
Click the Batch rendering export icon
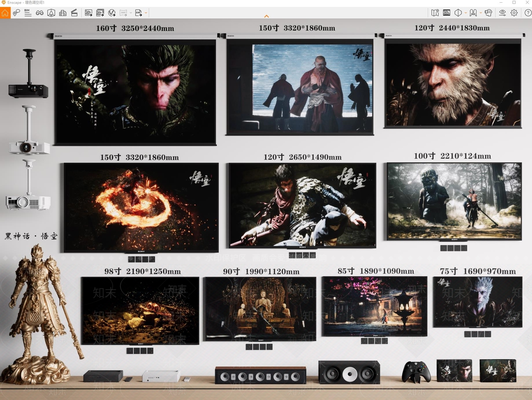coord(100,13)
